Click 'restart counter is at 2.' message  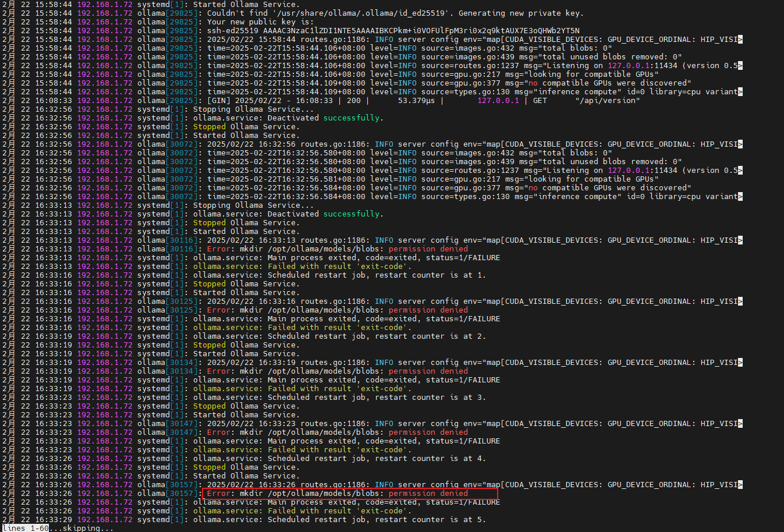click(x=430, y=336)
